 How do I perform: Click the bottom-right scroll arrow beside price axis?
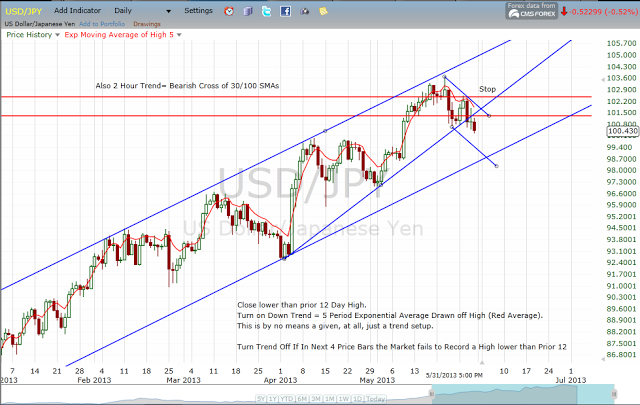point(603,359)
